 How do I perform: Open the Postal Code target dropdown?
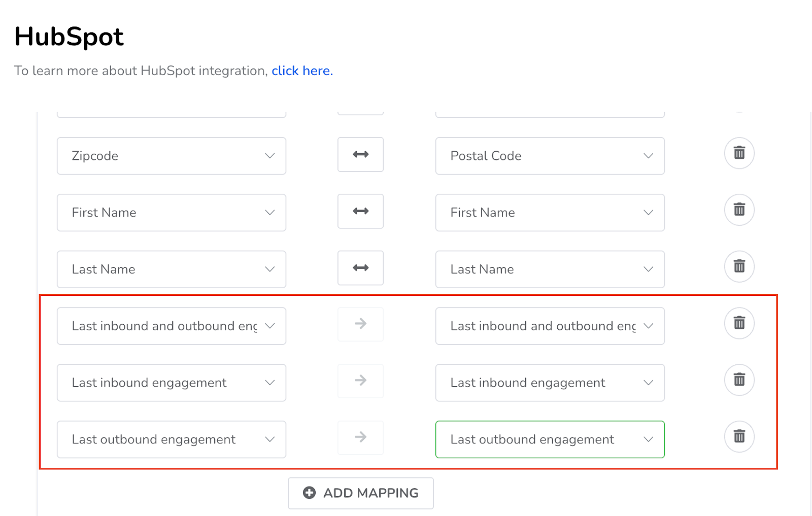click(x=550, y=156)
